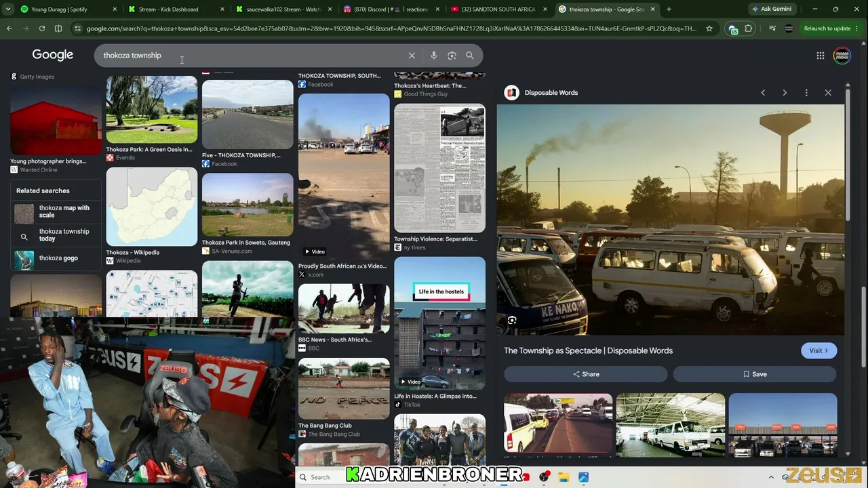Start a voice search with the microphone icon

click(434, 56)
